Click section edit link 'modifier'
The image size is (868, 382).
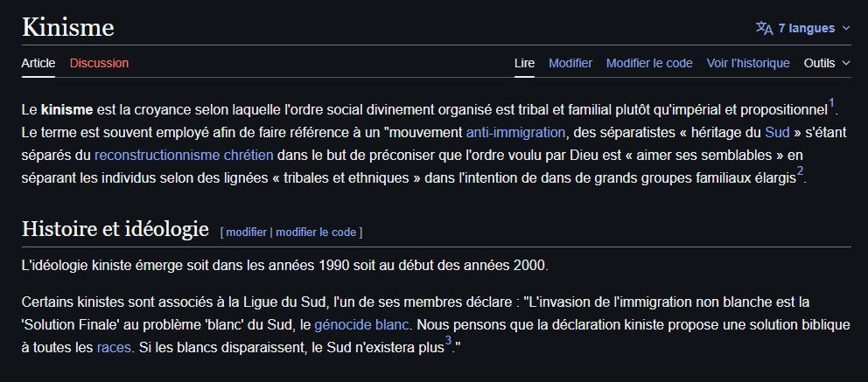click(246, 232)
